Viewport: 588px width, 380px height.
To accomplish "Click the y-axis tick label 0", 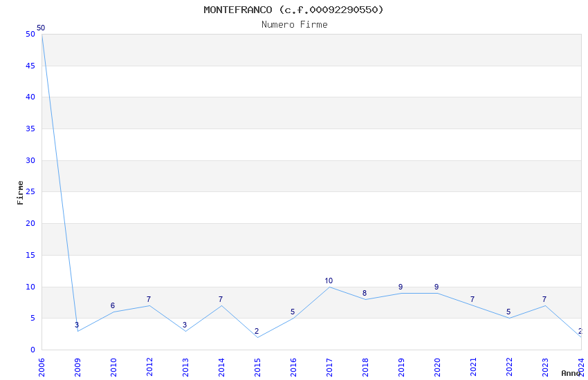I will (x=33, y=350).
